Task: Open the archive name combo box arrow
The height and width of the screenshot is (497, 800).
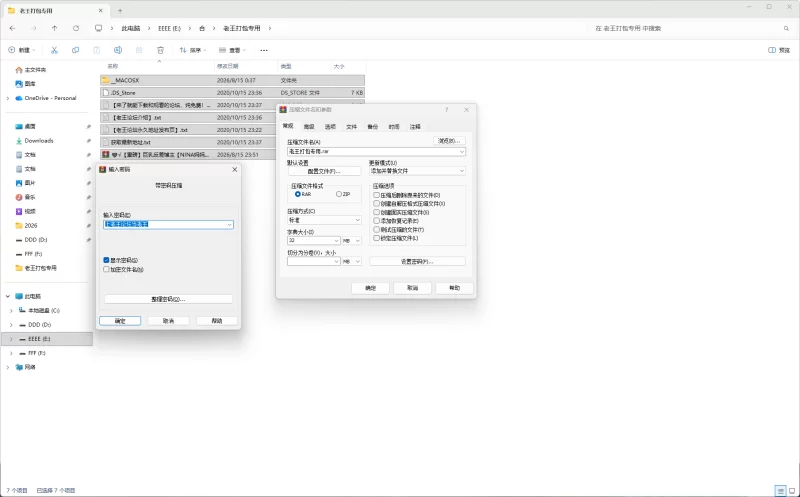Action: coord(462,152)
